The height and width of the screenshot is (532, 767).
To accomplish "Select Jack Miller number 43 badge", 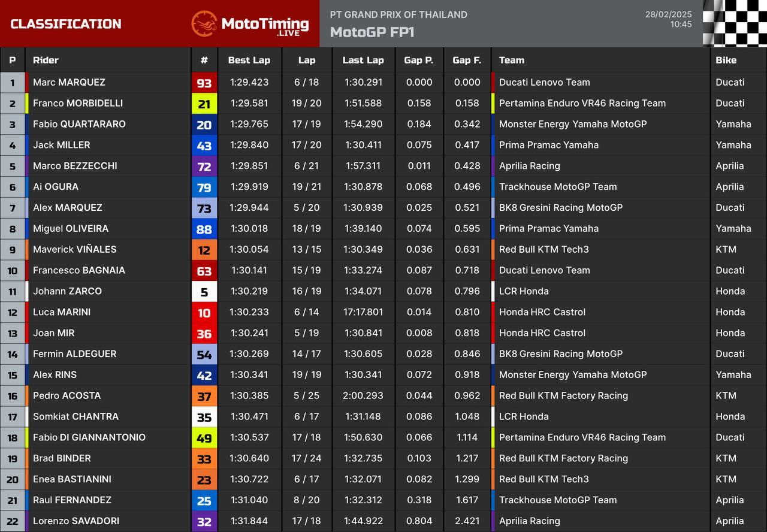I will click(x=204, y=145).
